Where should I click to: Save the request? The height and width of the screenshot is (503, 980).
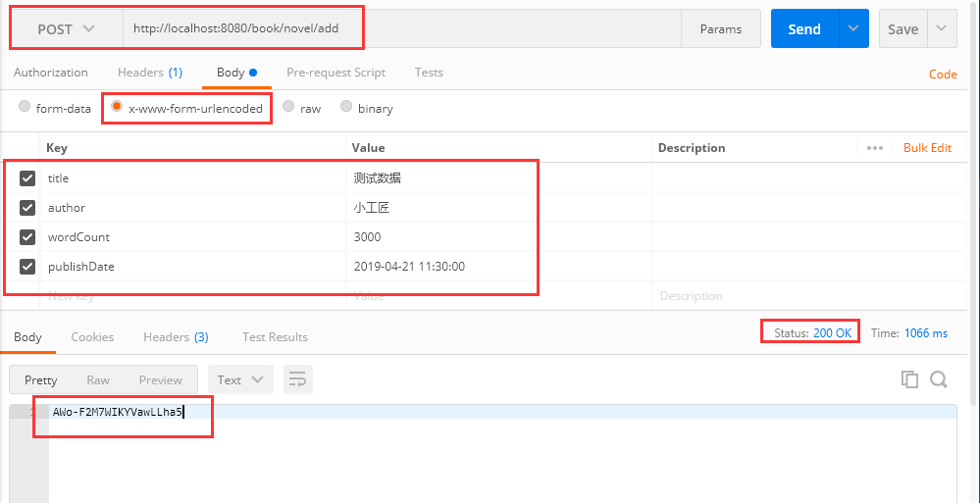[x=903, y=28]
